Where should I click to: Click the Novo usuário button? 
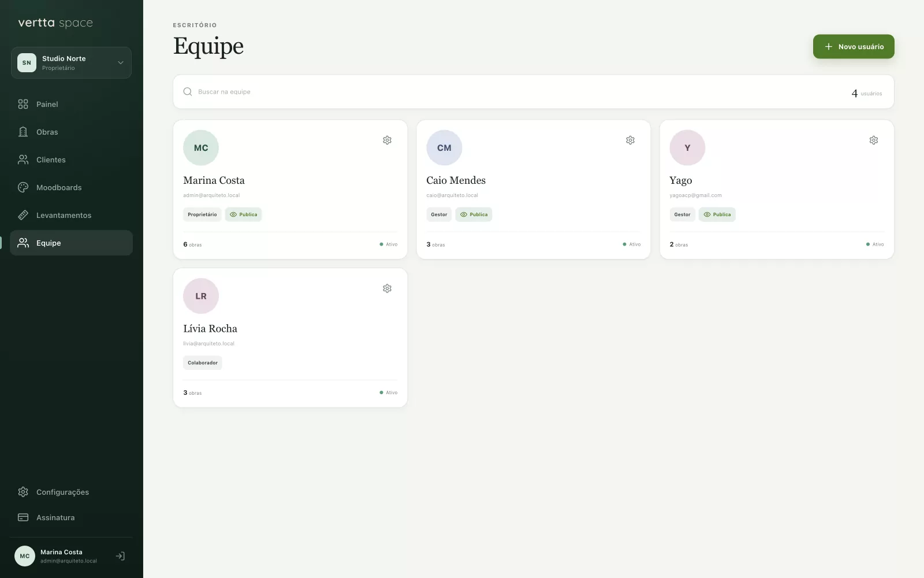(x=854, y=46)
